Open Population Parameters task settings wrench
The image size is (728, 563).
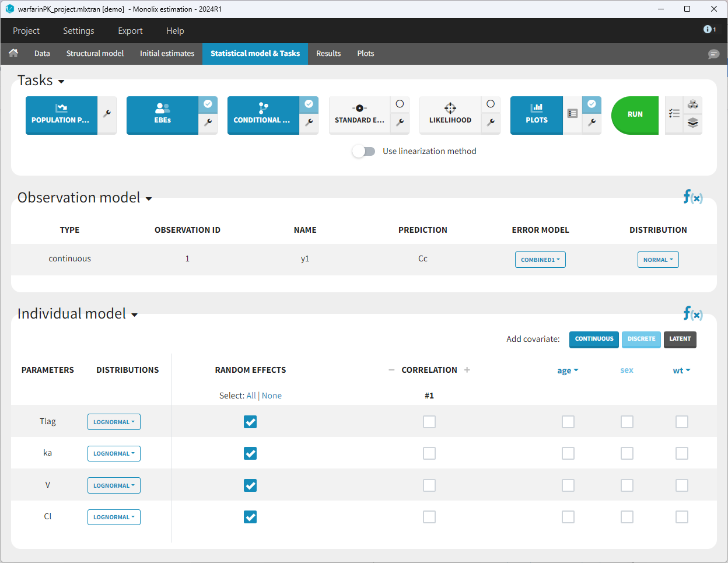[107, 114]
